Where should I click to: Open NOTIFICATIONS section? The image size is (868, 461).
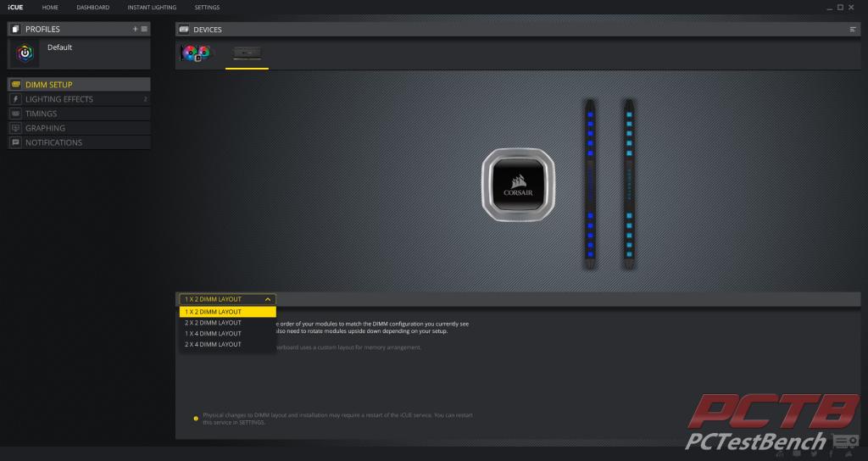pos(79,142)
